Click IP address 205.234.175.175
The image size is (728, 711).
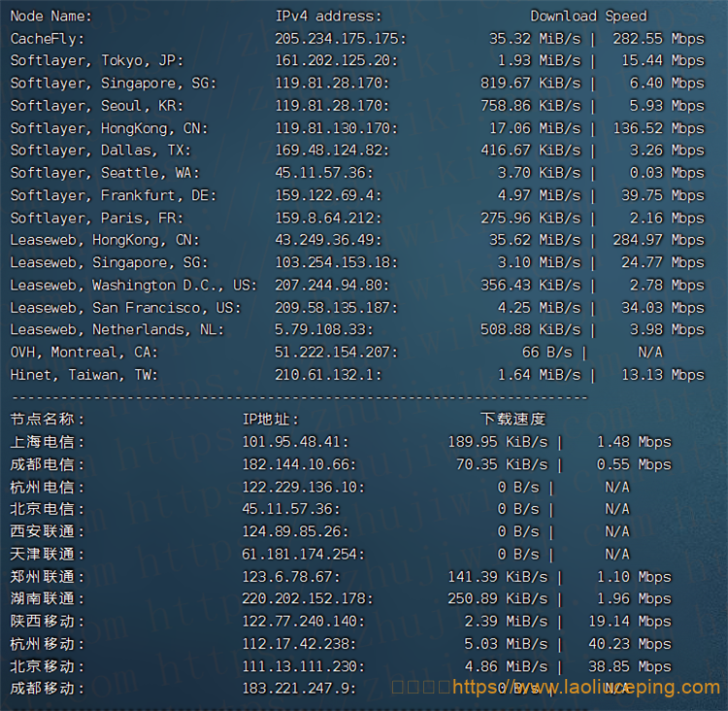coord(341,39)
